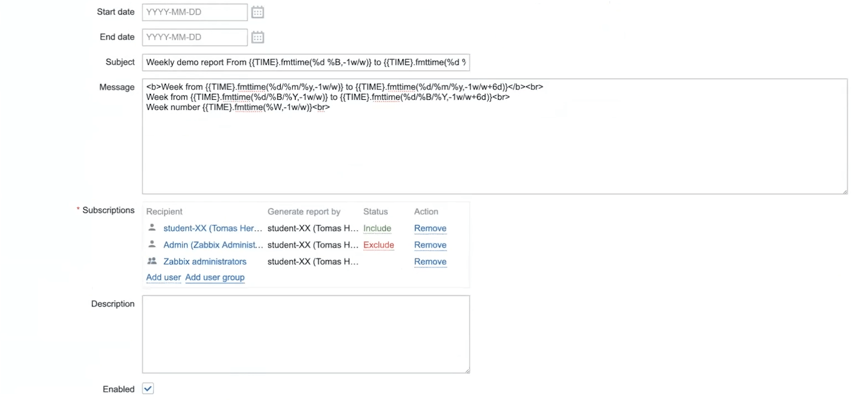Uncheck the Enabled checkbox
The image size is (868, 400).
coord(148,388)
